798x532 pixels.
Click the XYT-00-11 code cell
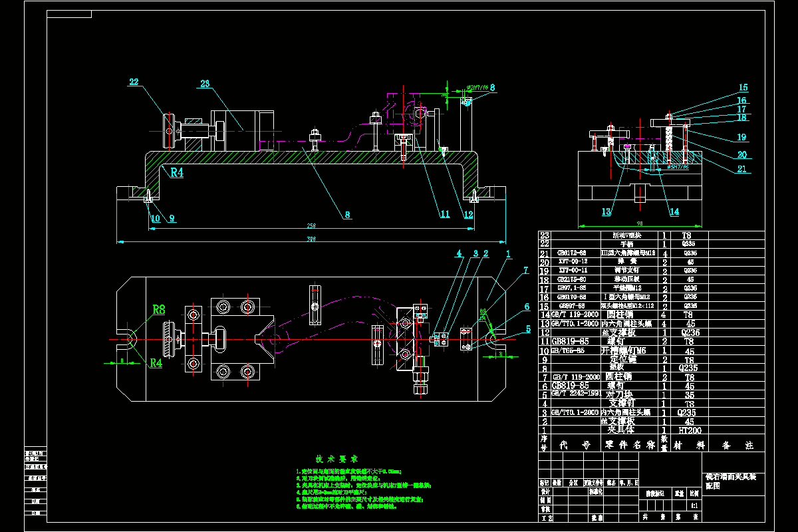(x=573, y=270)
